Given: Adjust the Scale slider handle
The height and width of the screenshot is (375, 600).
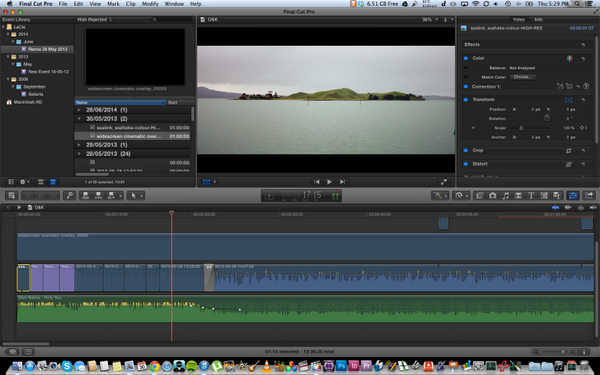Looking at the screenshot, I should (521, 128).
